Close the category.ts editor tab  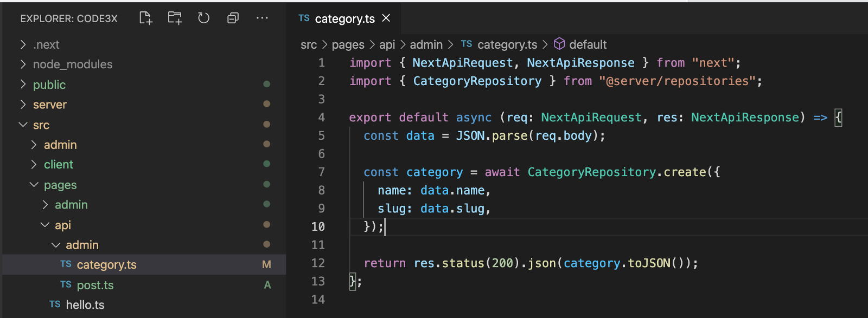[386, 18]
